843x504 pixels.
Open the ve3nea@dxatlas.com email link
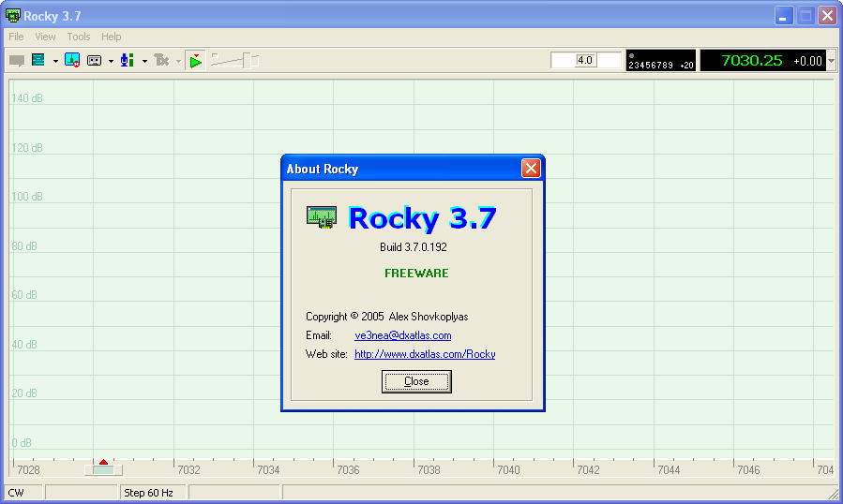(x=402, y=335)
